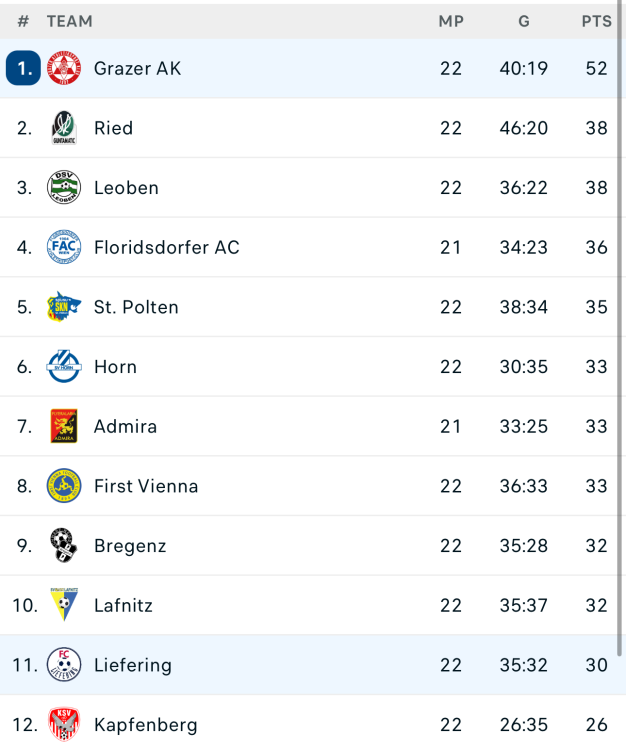This screenshot has width=626, height=750.
Task: Click the TEAM column header
Action: click(x=69, y=21)
